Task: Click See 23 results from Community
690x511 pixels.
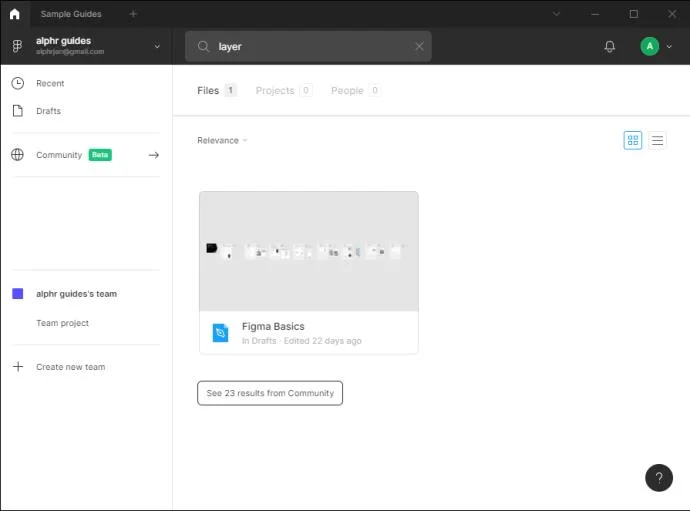Action: point(270,393)
